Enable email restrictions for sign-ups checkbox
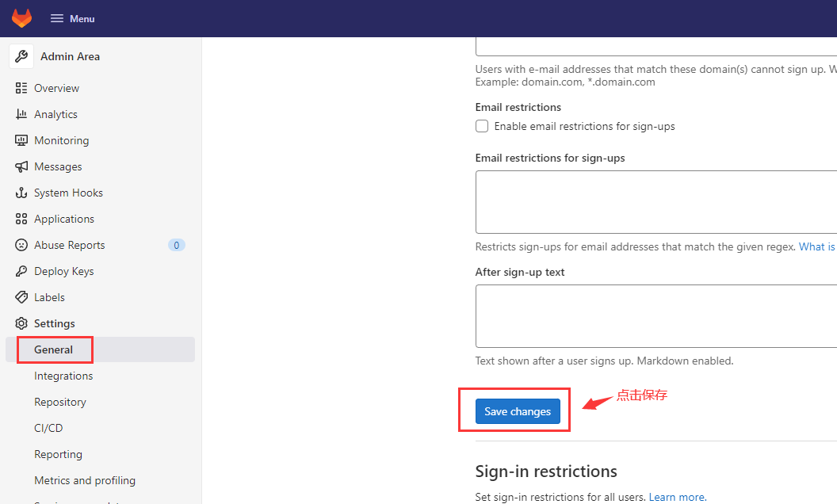The height and width of the screenshot is (504, 837). coord(481,126)
